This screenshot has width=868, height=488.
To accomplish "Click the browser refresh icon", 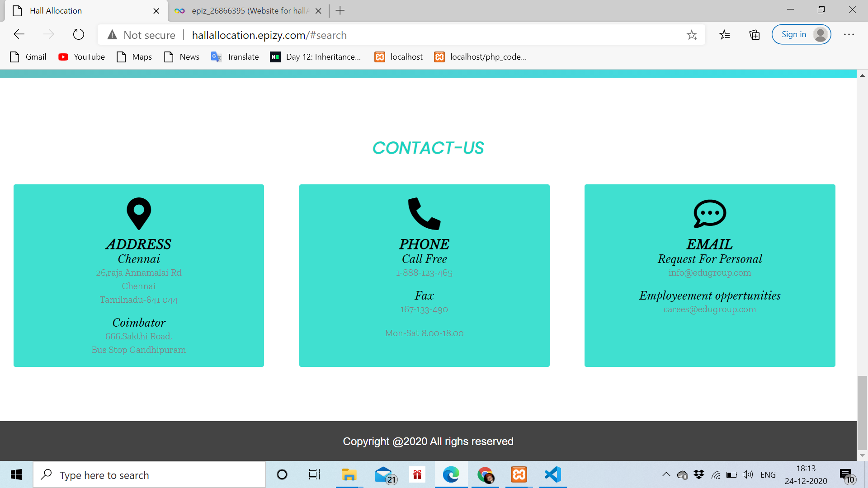I will click(78, 34).
